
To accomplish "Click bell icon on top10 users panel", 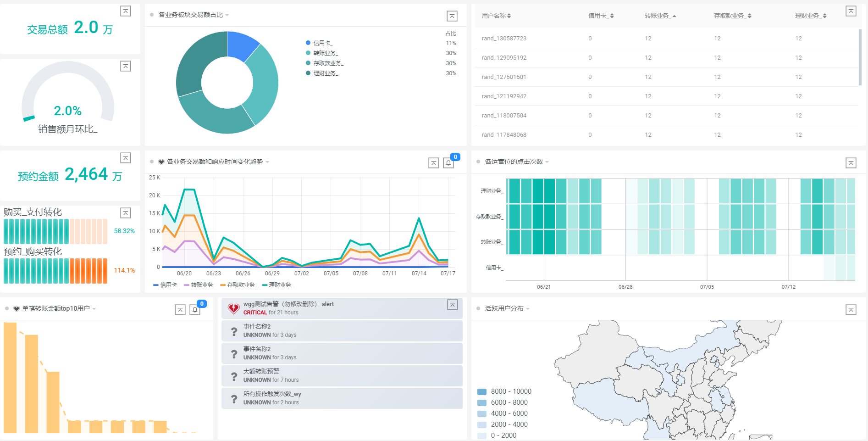I will point(195,310).
